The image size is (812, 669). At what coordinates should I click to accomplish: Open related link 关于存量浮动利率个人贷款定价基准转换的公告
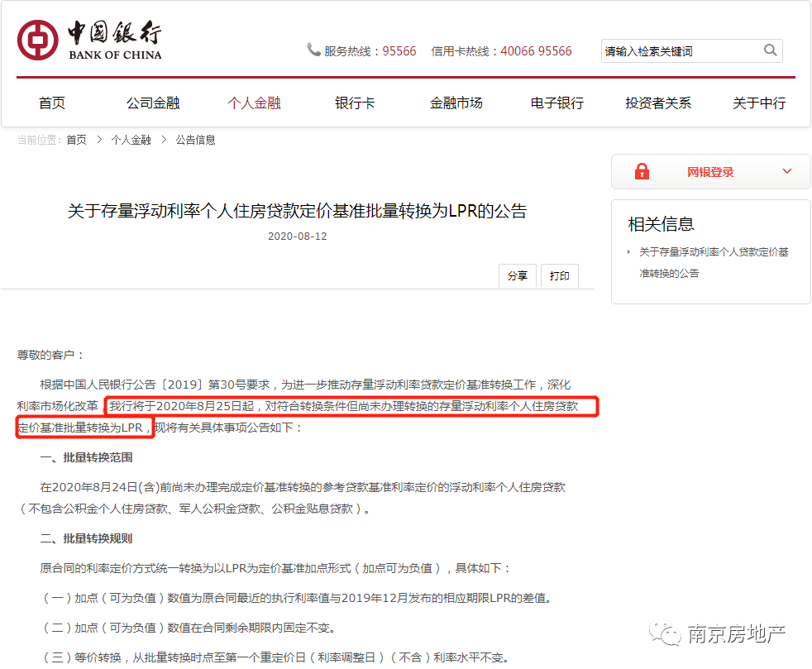tap(714, 262)
